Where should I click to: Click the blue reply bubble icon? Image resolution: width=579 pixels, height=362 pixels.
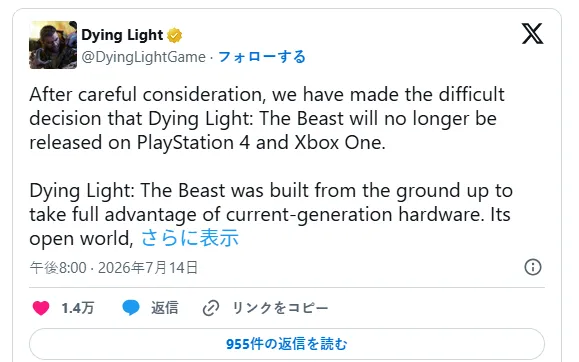[x=131, y=308]
